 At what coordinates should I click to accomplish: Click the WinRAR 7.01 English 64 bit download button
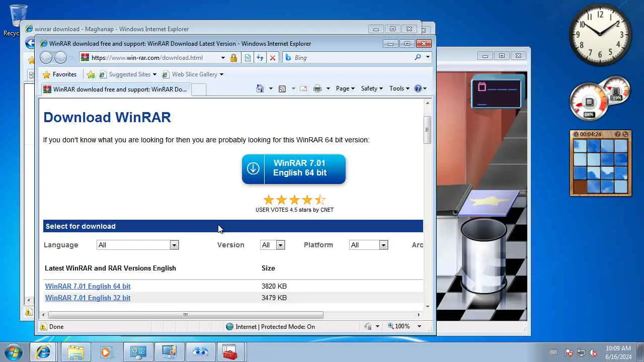pos(294,169)
